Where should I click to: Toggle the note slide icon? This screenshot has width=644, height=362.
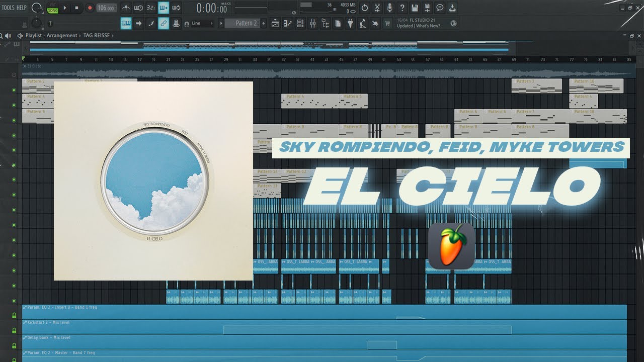coord(151,23)
